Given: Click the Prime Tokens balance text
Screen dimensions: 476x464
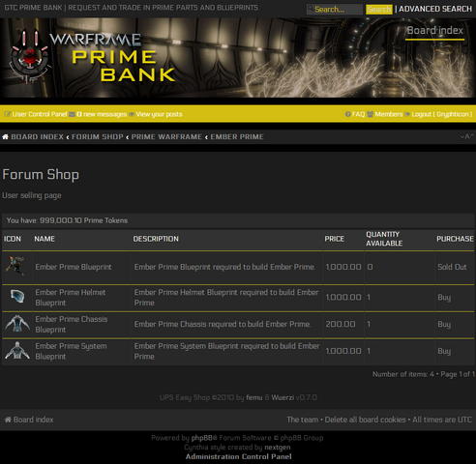Looking at the screenshot, I should click(x=67, y=220).
